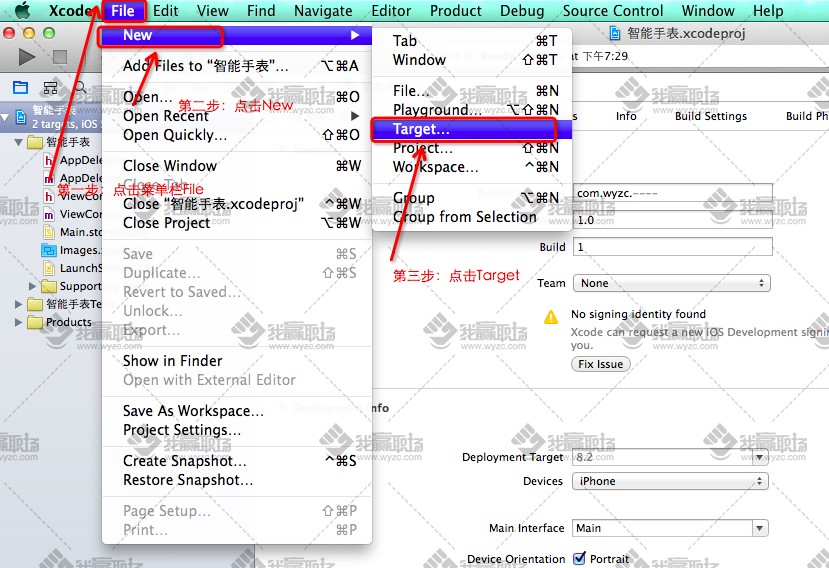Open the Product menu

point(455,11)
